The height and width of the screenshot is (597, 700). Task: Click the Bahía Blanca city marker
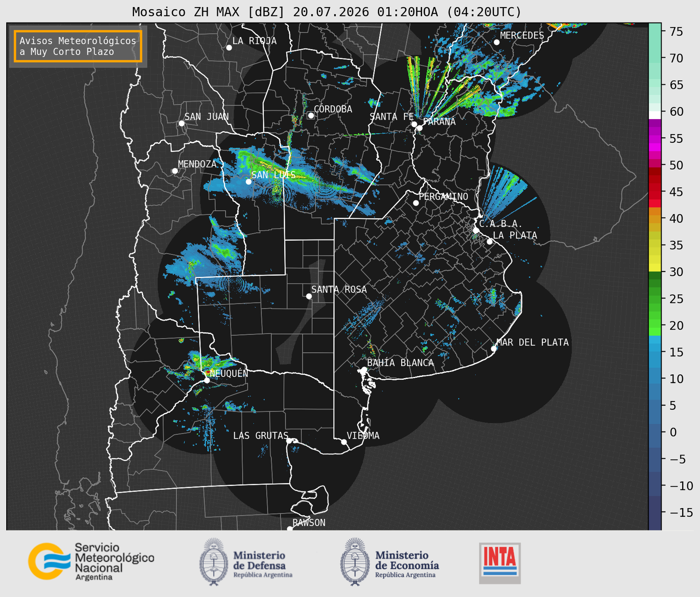click(364, 369)
